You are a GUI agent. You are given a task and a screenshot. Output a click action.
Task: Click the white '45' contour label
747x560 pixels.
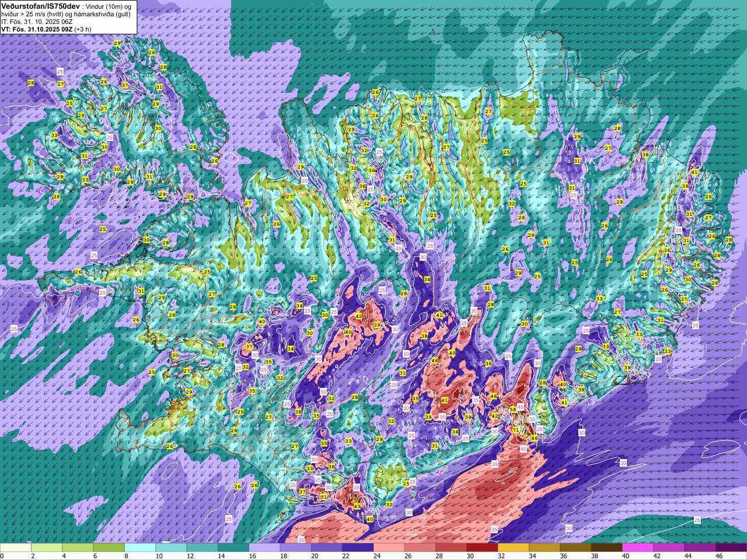[x=520, y=407]
